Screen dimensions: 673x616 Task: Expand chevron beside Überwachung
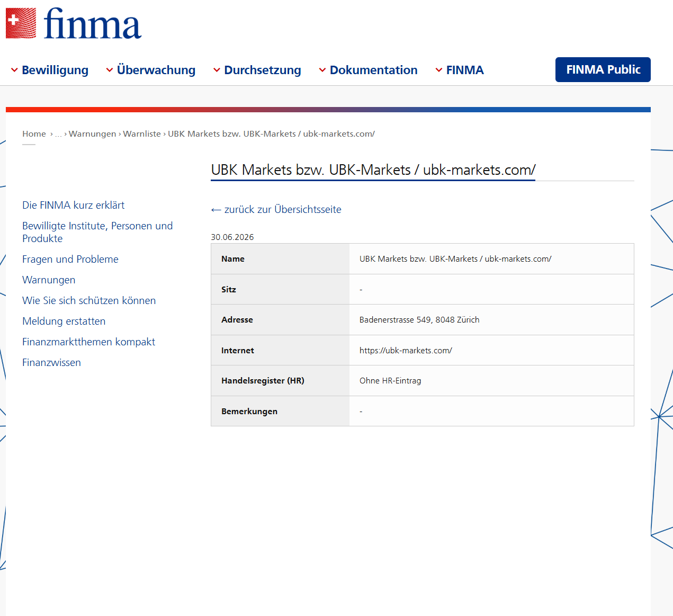coord(110,70)
